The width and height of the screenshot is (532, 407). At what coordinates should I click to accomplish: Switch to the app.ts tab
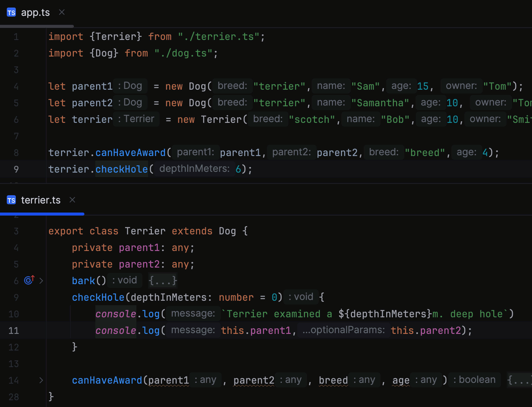(x=35, y=12)
